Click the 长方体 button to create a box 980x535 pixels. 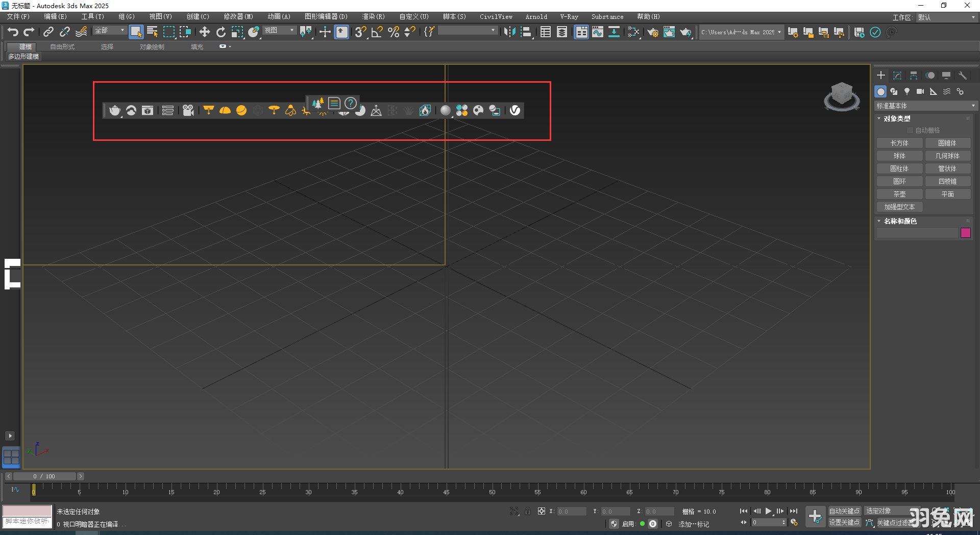[x=899, y=143]
